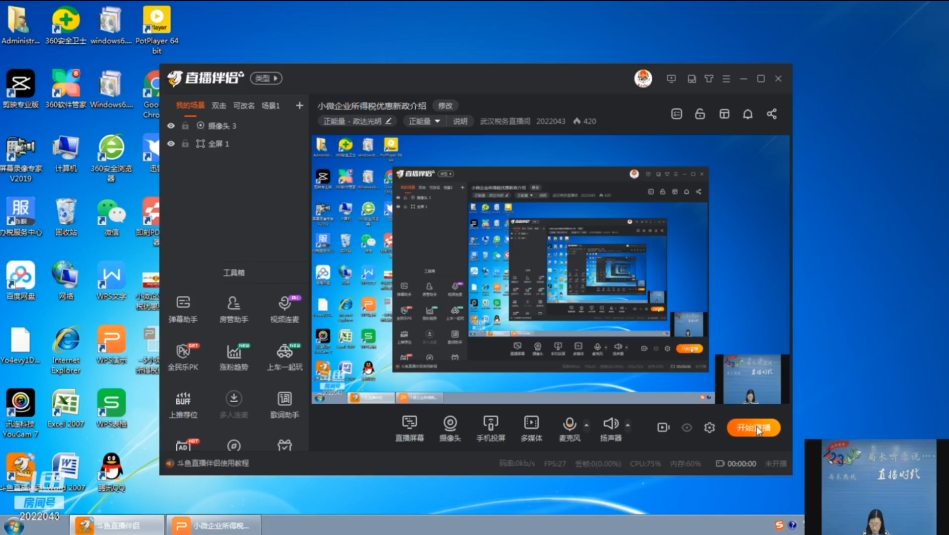Image resolution: width=949 pixels, height=535 pixels.
Task: Open the hamburger menu in title bar
Action: pyautogui.click(x=726, y=79)
